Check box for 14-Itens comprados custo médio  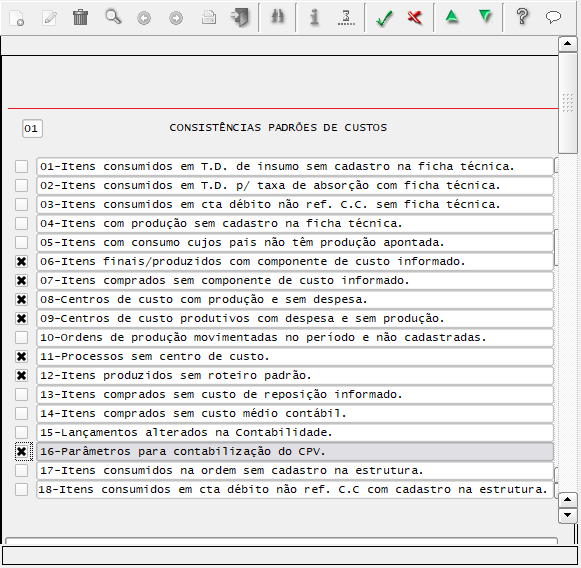coord(21,413)
